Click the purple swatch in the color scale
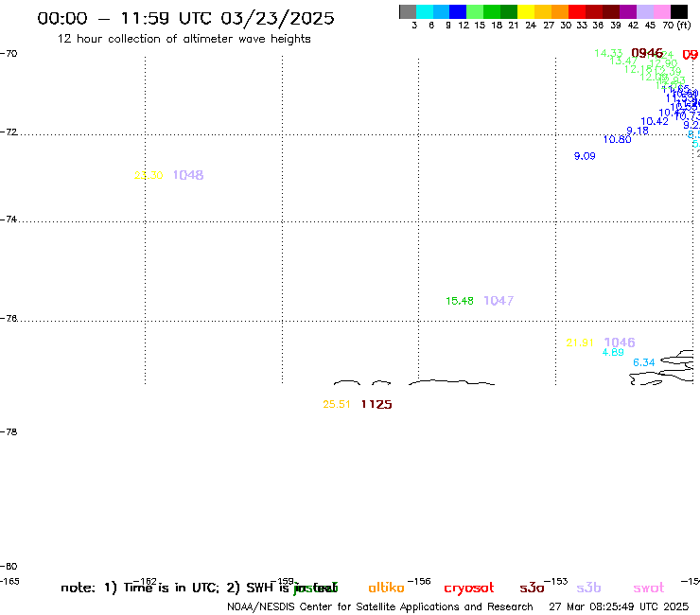The image size is (700, 615). click(x=628, y=12)
